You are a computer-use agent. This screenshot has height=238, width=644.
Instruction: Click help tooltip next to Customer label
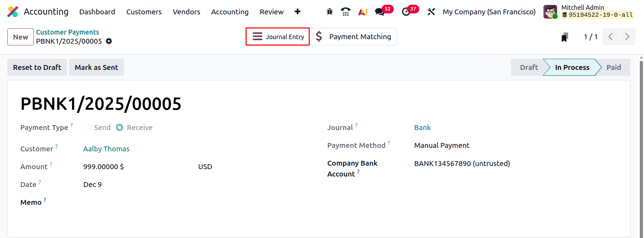[57, 146]
